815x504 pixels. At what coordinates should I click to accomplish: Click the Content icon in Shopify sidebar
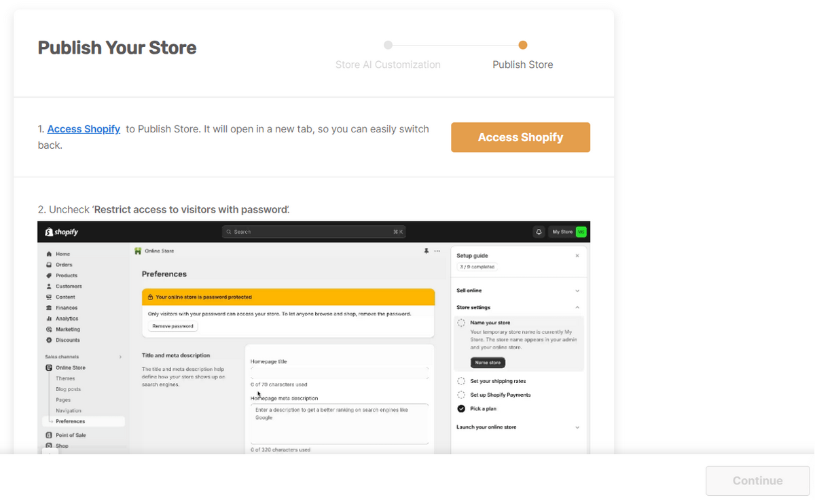coord(49,297)
